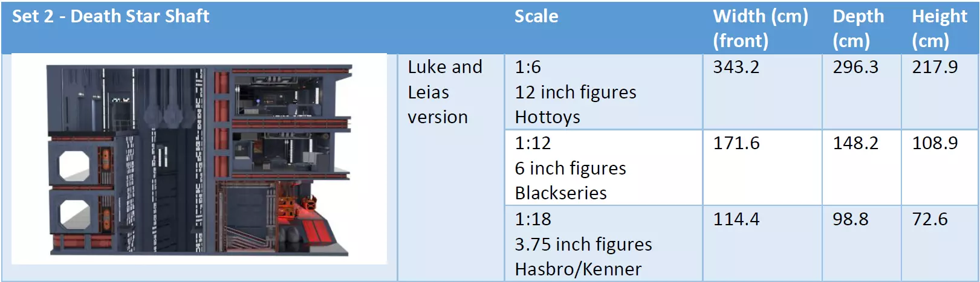Click the 1:18 scale ratio text
This screenshot has width=980, height=282.
pos(533,219)
